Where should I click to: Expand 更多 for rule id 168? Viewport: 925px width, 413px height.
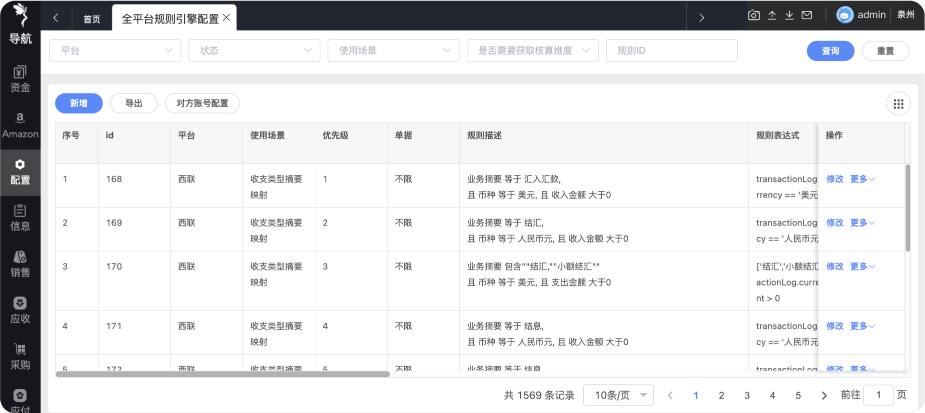tap(862, 179)
